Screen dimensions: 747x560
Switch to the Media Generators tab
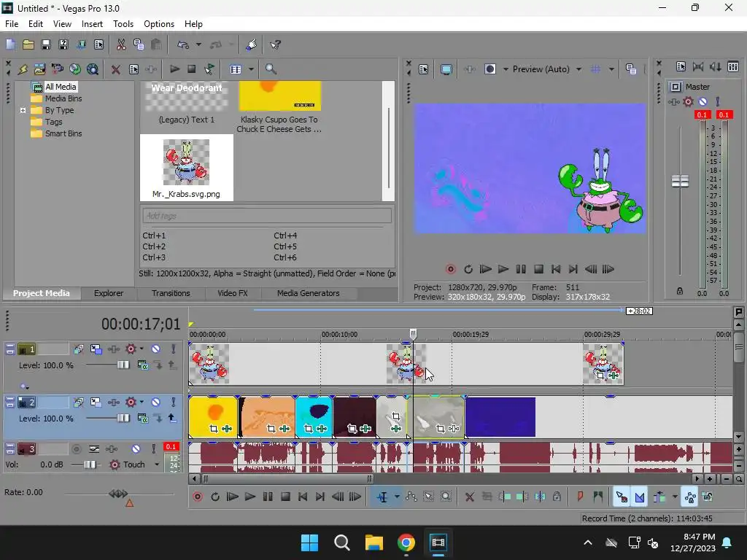[309, 293]
